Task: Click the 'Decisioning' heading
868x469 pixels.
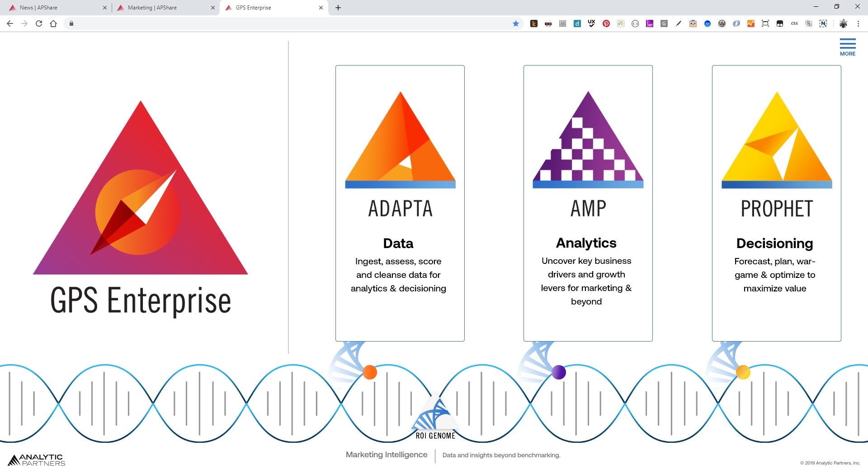Action: click(x=774, y=244)
